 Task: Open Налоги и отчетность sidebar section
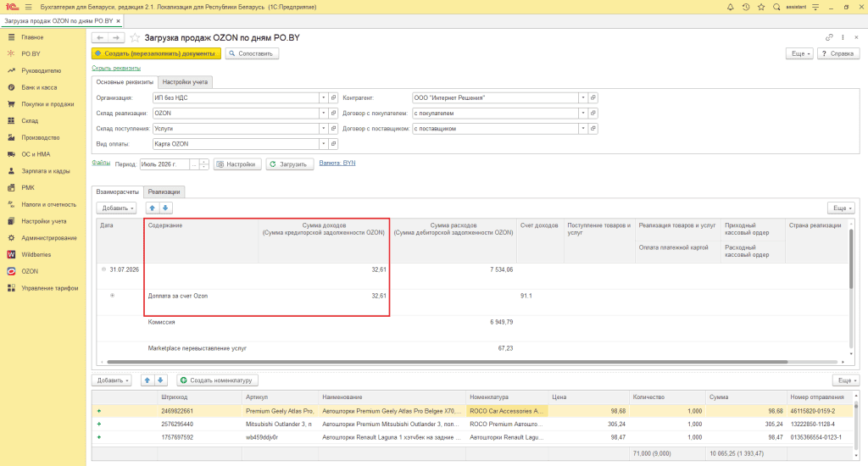48,204
